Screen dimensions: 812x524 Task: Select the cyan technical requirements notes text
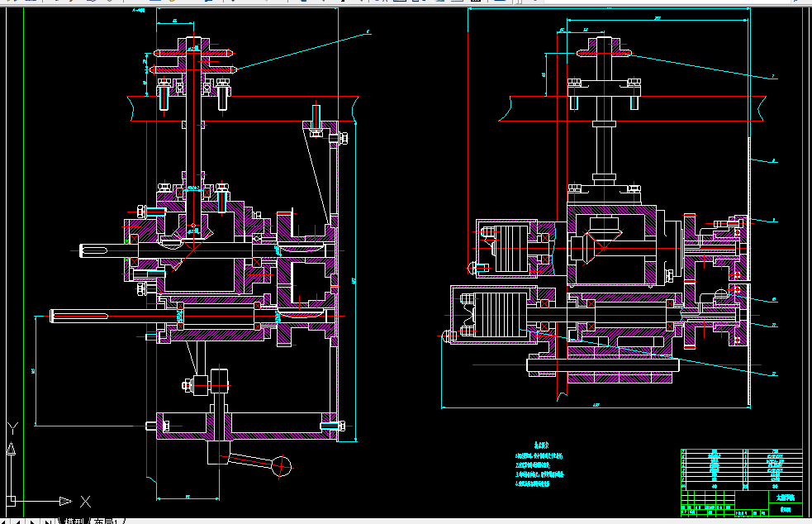click(539, 464)
